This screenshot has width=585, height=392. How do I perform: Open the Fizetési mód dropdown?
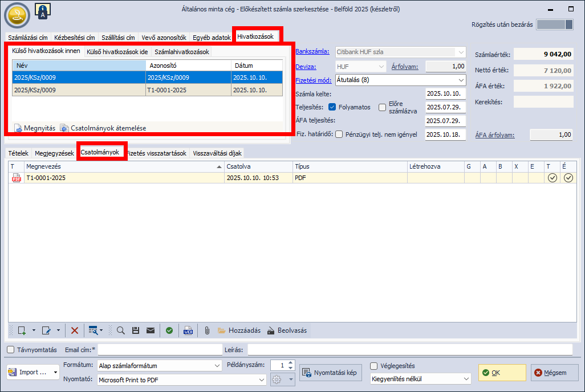tap(461, 80)
